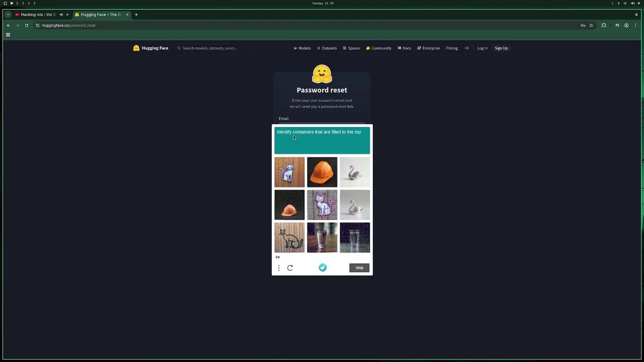644x362 pixels.
Task: Click the Hugging Face logo in navbar
Action: [150, 48]
